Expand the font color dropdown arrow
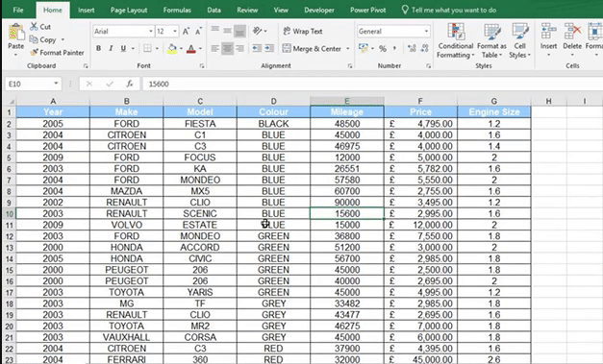Image resolution: width=603 pixels, height=364 pixels. click(200, 49)
